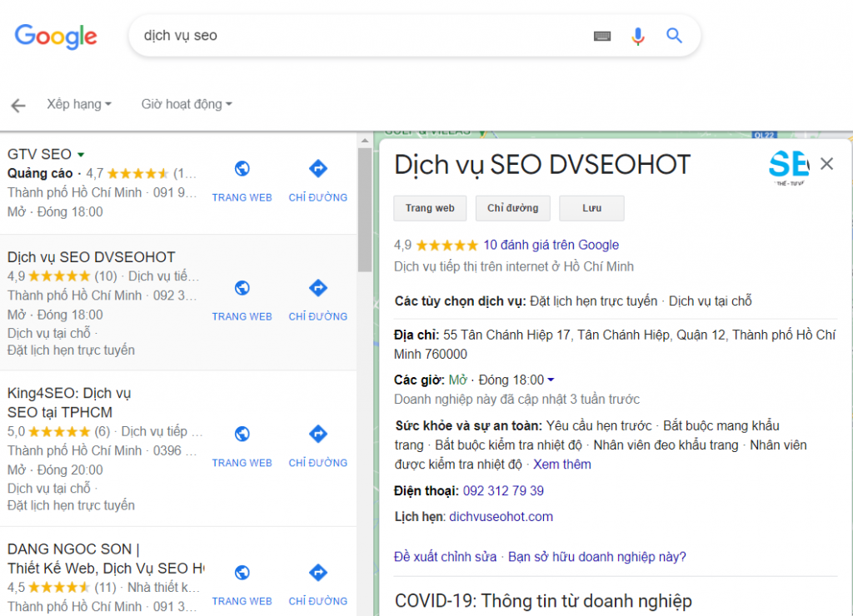
Task: Click the Google logo
Action: [x=56, y=37]
